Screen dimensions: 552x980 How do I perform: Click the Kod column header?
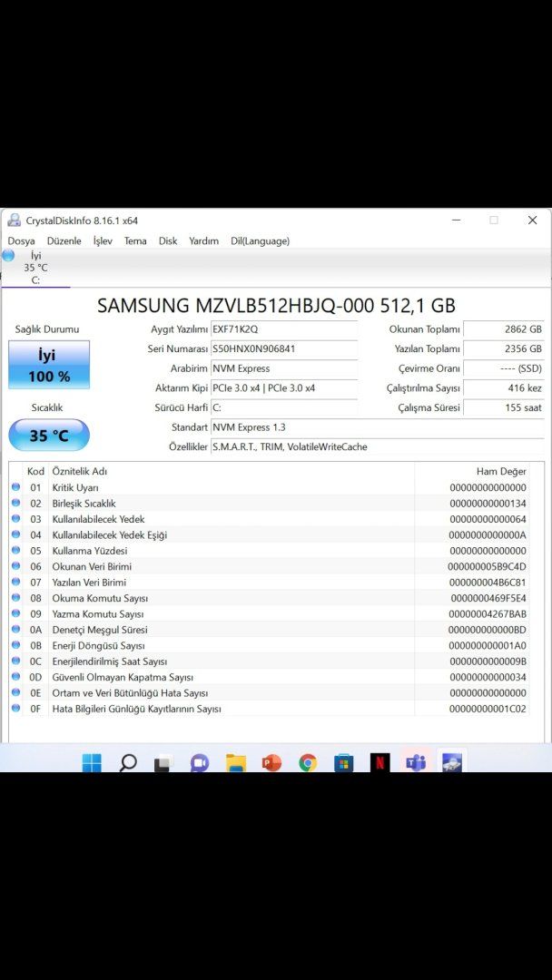(x=35, y=471)
